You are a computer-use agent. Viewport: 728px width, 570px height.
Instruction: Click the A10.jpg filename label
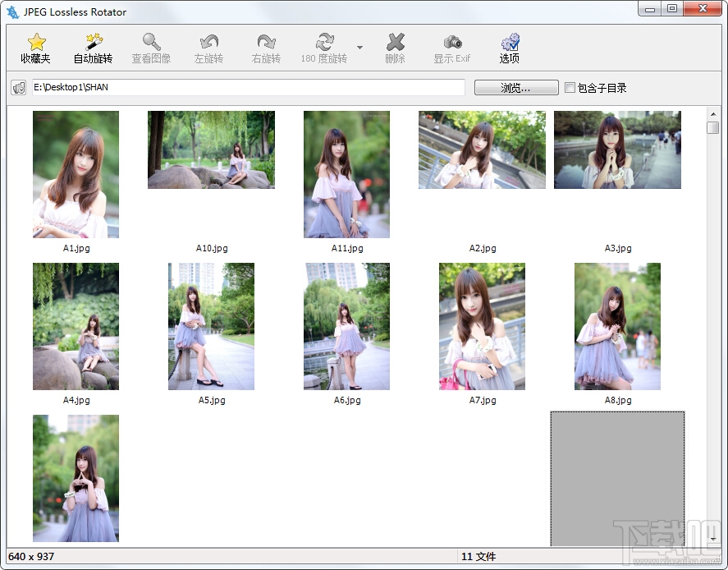pyautogui.click(x=212, y=248)
